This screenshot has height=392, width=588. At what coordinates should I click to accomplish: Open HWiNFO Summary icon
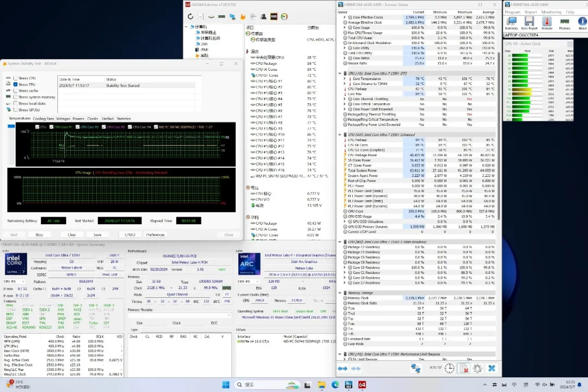click(511, 22)
